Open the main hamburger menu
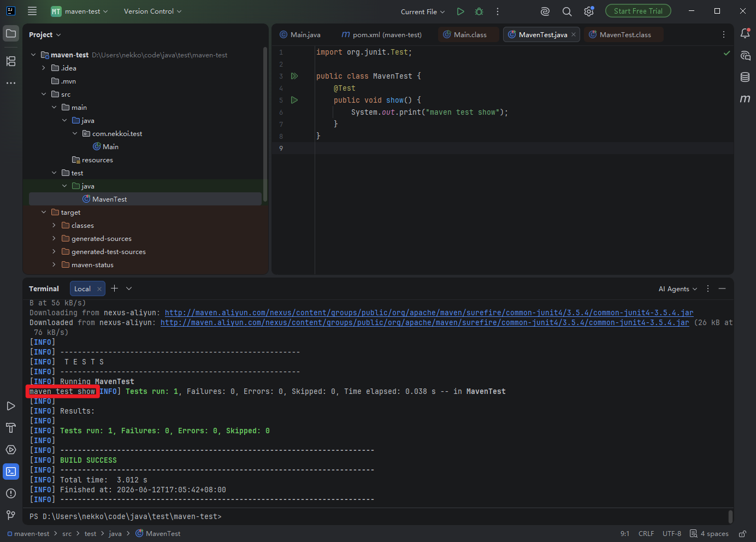This screenshot has height=542, width=756. click(x=32, y=11)
